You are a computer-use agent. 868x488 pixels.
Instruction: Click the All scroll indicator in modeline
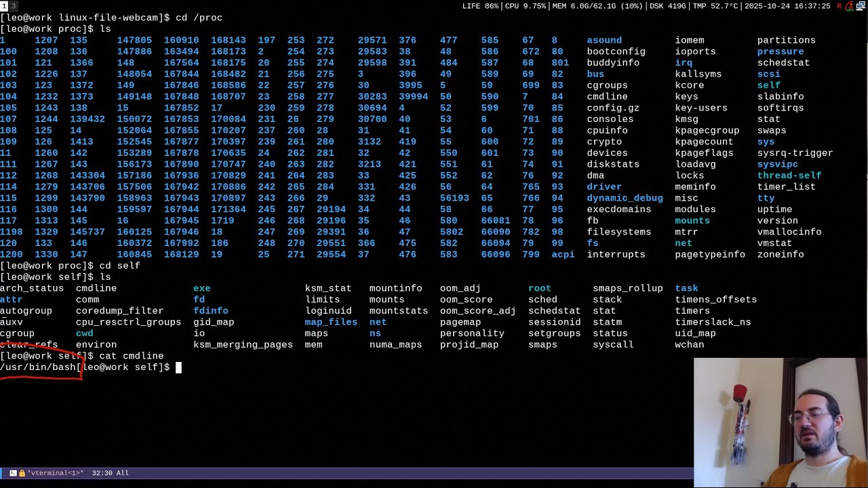coord(123,473)
